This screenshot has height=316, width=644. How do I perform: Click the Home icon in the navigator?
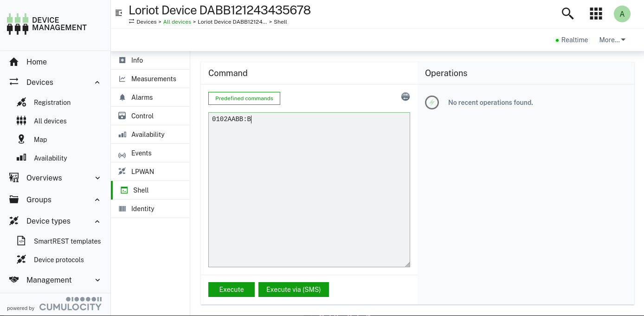click(x=14, y=62)
